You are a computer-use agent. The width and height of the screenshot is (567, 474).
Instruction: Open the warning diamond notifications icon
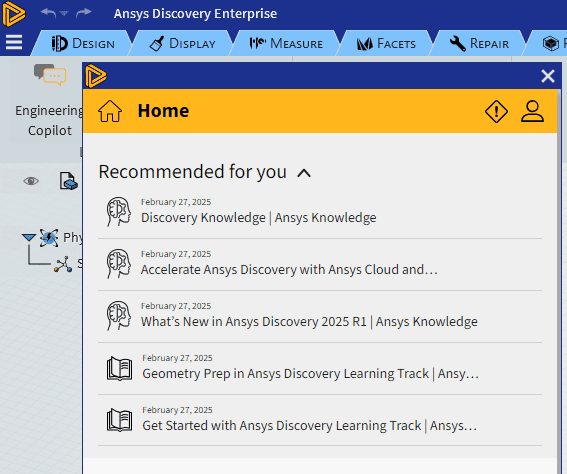click(x=496, y=111)
